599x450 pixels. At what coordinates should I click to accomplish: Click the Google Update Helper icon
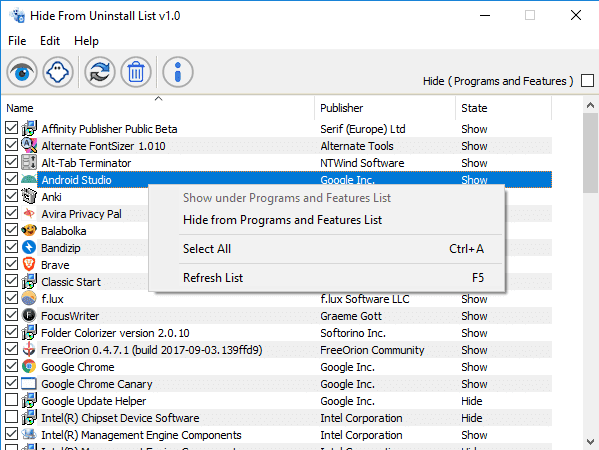pos(29,400)
